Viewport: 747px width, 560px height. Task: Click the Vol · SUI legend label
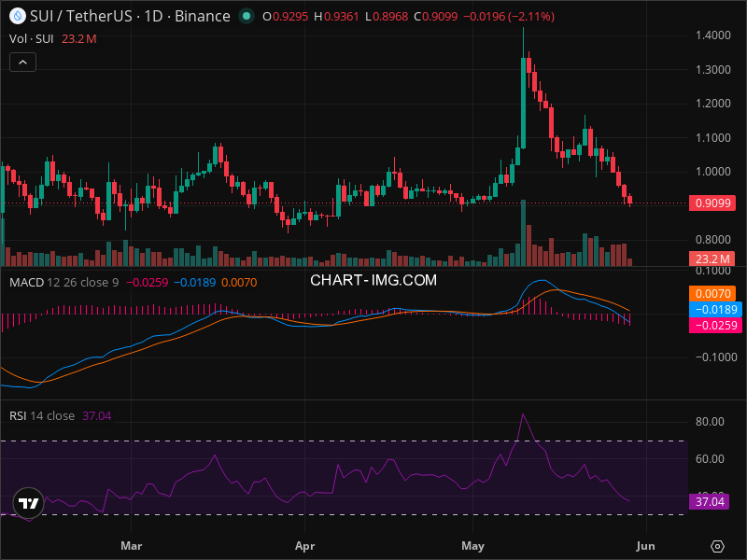[32, 38]
